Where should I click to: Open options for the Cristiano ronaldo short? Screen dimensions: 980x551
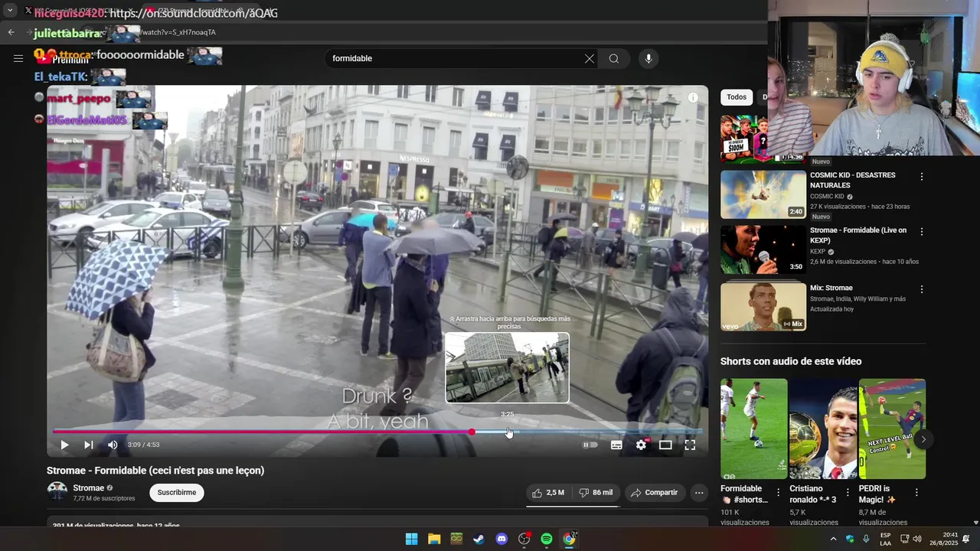(x=848, y=493)
